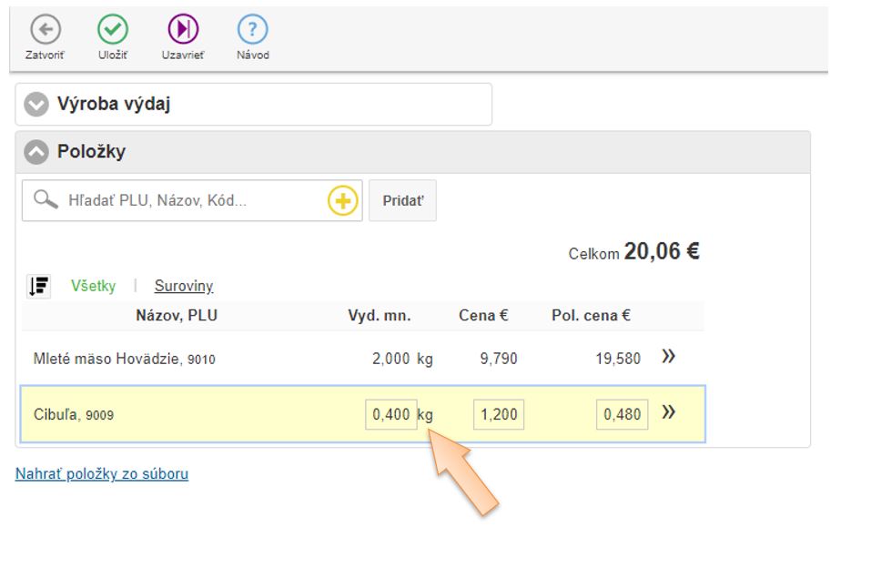This screenshot has width=871, height=588.
Task: Expand the Výroba výdaj section
Action: coord(36,105)
